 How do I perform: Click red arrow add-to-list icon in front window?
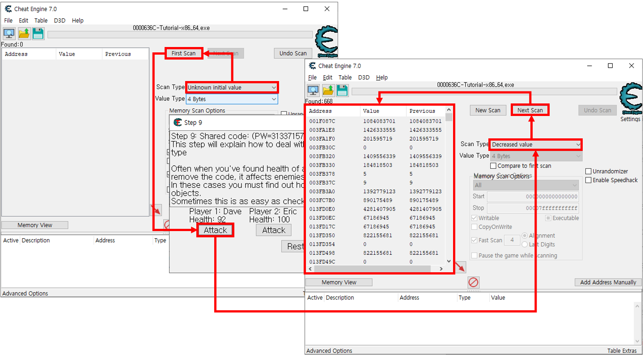460,267
